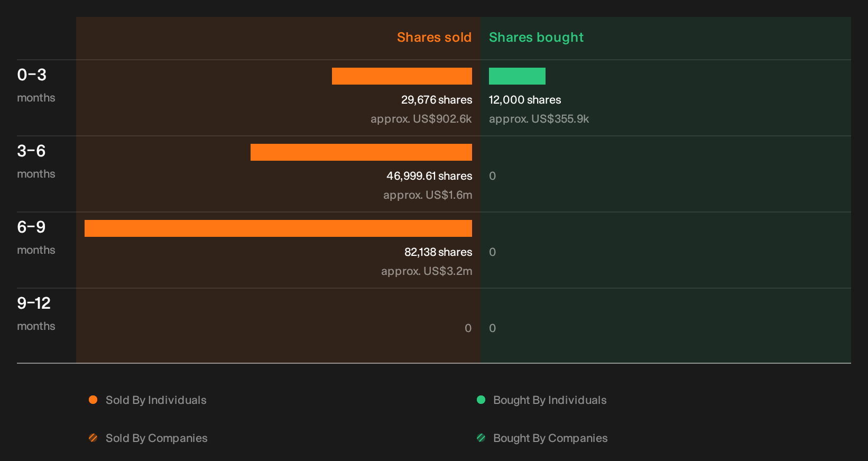This screenshot has width=868, height=461.
Task: Click the approx. US$902.6k value
Action: pos(421,119)
